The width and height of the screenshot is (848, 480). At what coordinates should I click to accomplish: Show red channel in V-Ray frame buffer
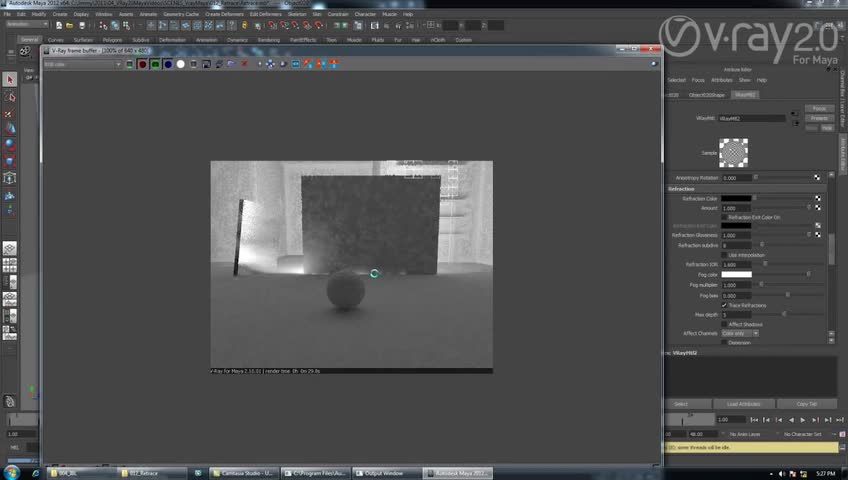pyautogui.click(x=142, y=64)
